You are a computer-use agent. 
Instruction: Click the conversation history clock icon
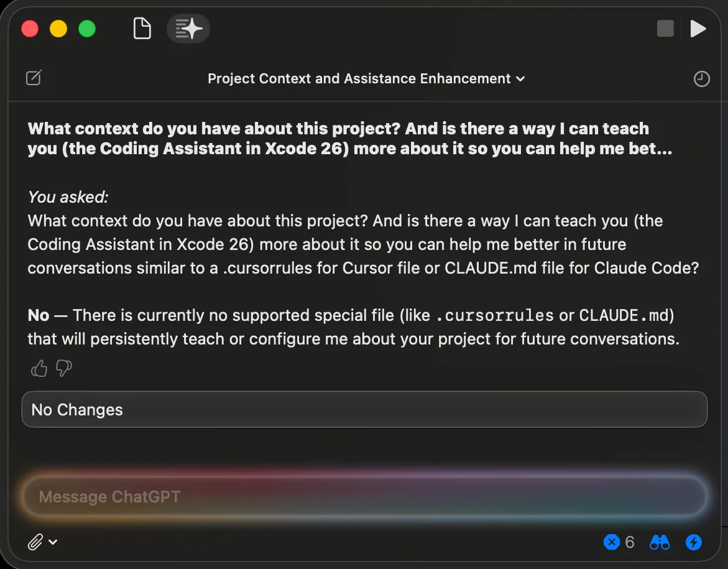[x=701, y=78]
